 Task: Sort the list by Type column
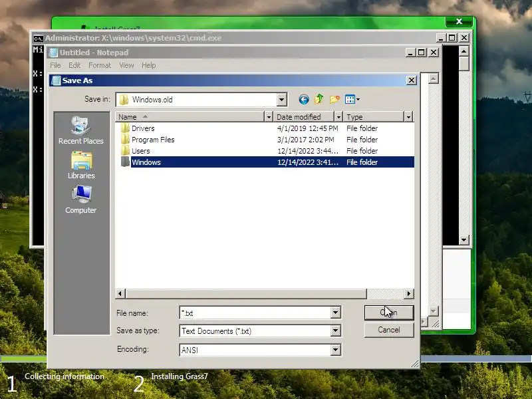click(374, 117)
